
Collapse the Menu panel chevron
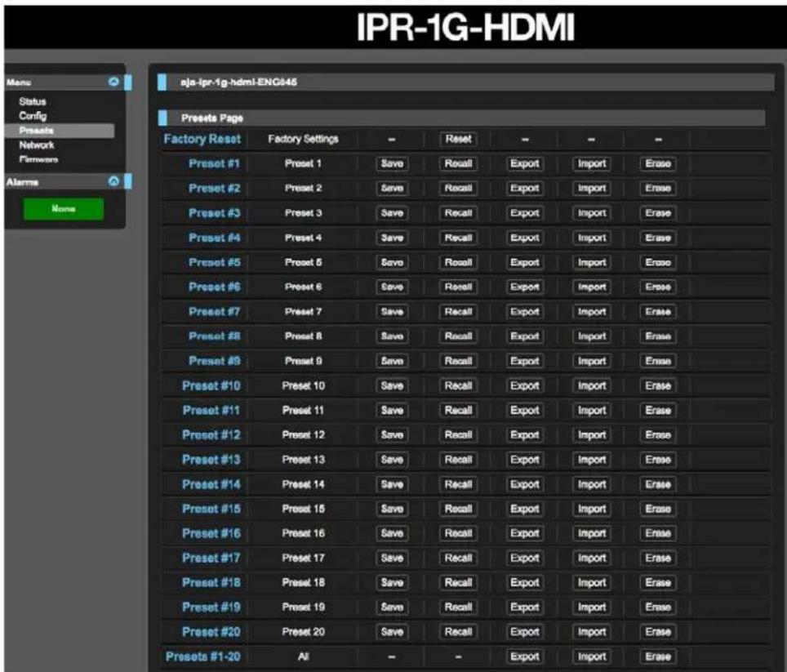[114, 82]
